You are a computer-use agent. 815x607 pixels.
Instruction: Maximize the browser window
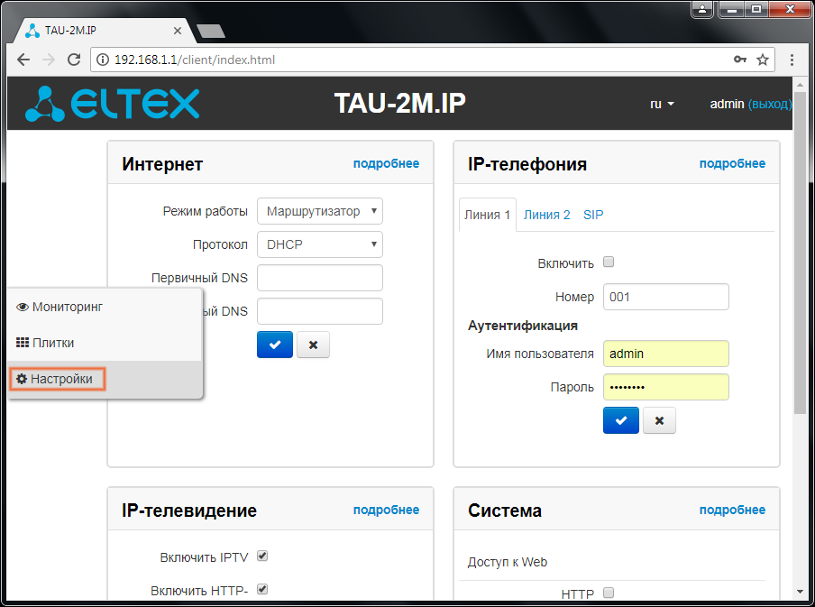[x=756, y=9]
